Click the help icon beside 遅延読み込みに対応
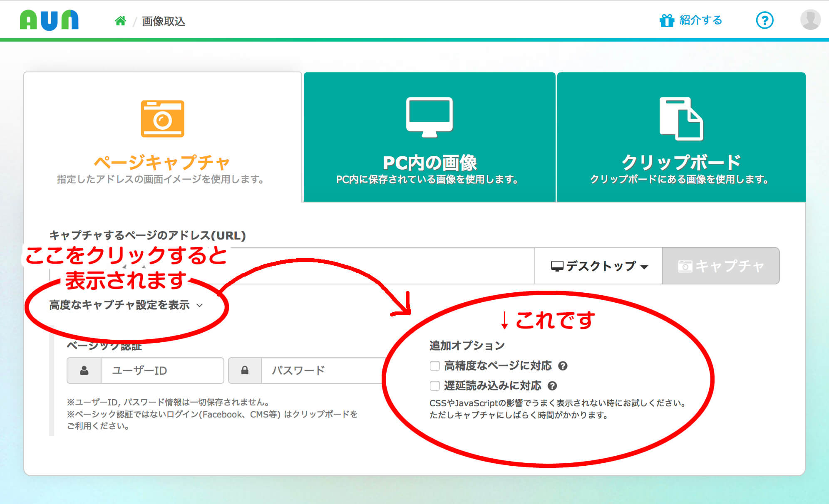829x504 pixels. 552,386
